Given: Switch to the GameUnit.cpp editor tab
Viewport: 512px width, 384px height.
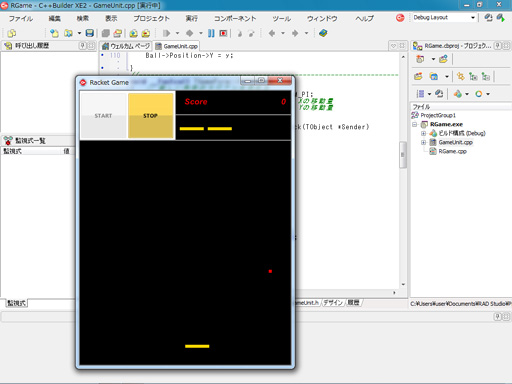Looking at the screenshot, I should pos(177,46).
